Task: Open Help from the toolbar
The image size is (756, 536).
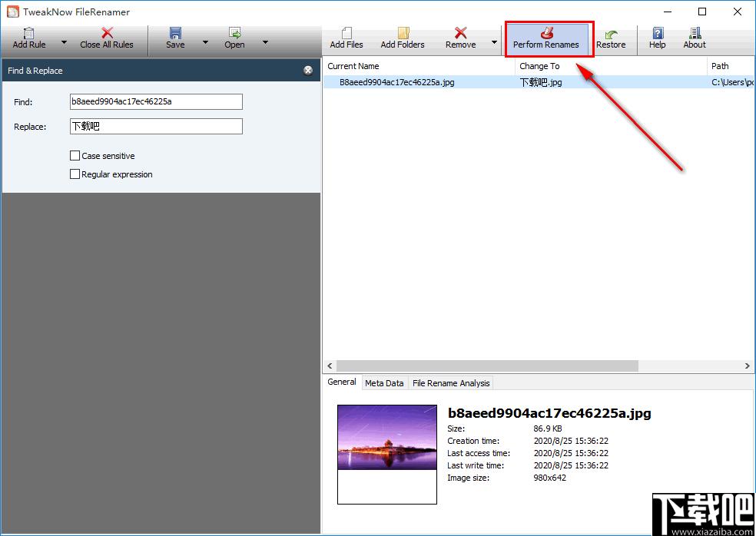Action: click(658, 33)
